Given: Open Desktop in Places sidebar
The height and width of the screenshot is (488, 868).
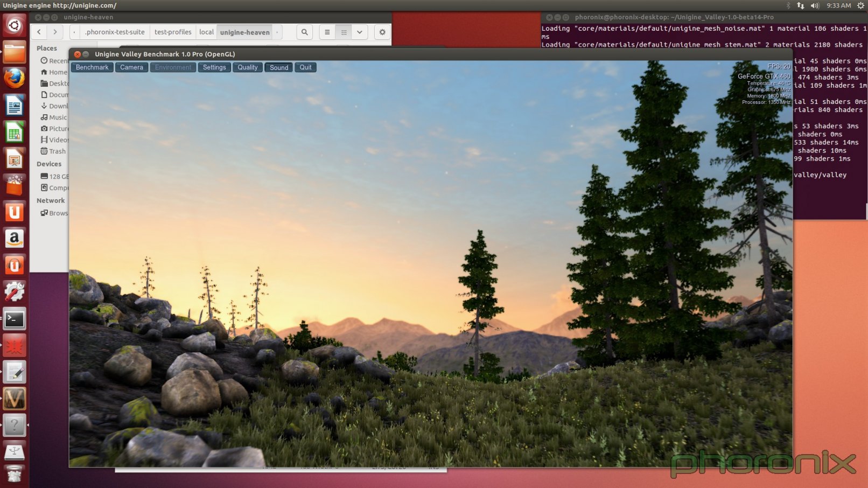Looking at the screenshot, I should tap(54, 83).
